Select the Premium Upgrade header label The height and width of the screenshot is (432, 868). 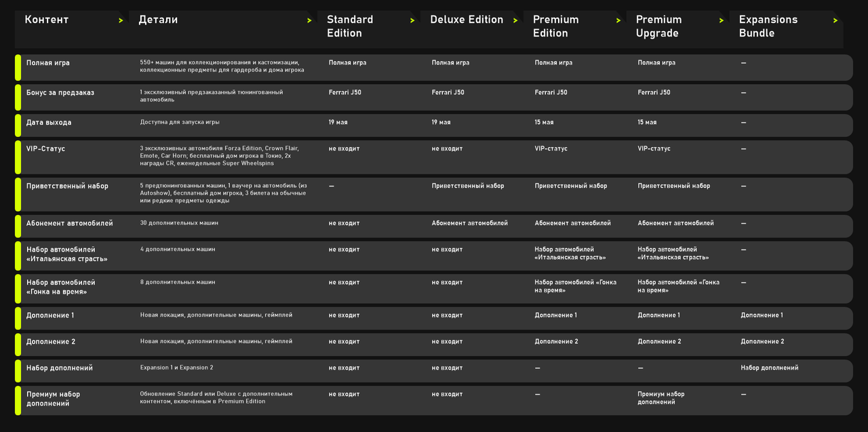tap(659, 26)
